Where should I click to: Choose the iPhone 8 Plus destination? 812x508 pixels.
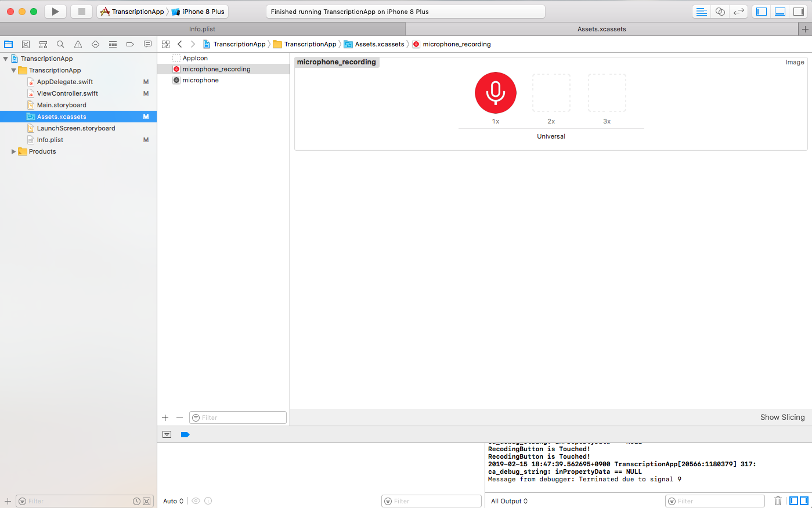(199, 12)
